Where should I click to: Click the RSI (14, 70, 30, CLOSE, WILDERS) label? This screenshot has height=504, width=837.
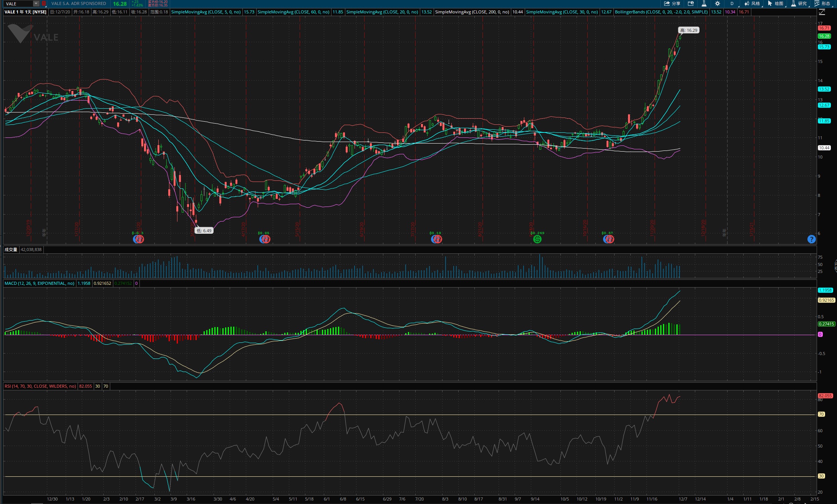[40, 386]
